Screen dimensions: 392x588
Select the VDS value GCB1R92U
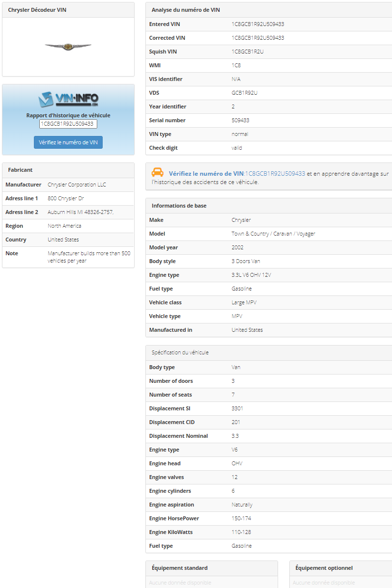coord(245,93)
